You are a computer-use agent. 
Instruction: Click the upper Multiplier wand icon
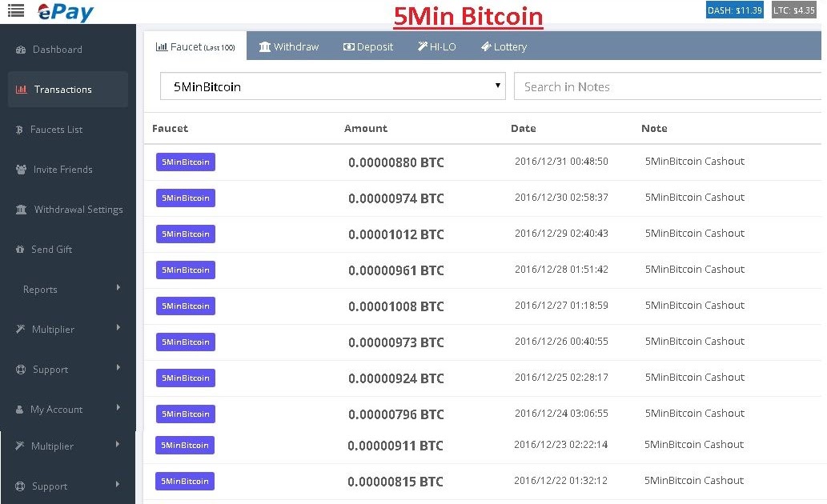[x=21, y=329]
